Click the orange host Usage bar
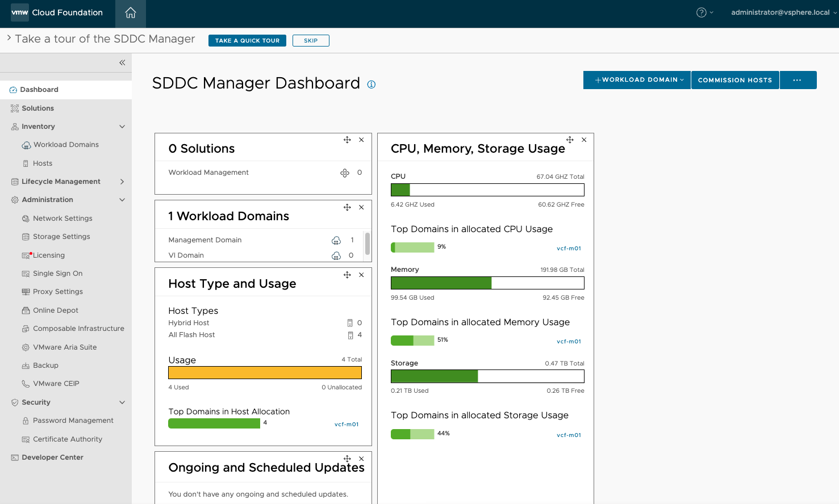This screenshot has height=504, width=839. [265, 372]
